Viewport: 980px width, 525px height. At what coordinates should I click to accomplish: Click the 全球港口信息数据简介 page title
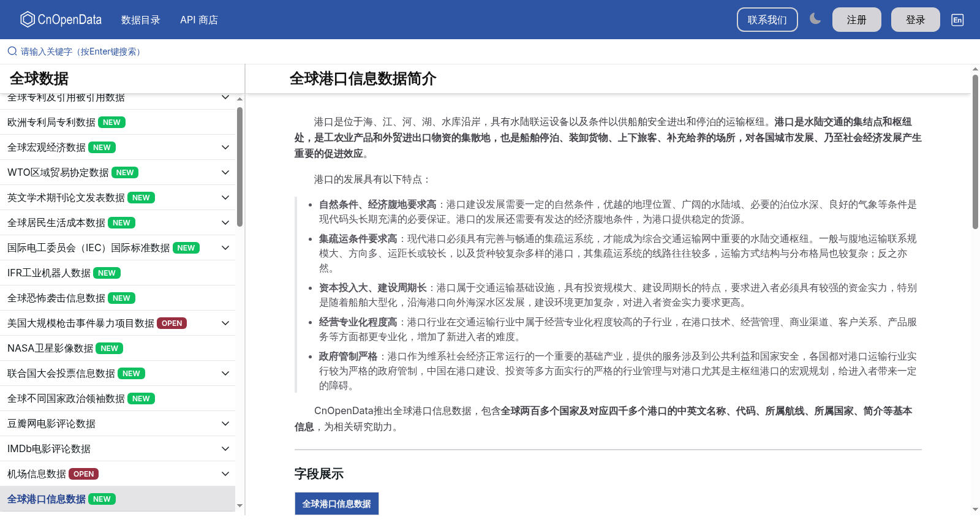pos(363,78)
